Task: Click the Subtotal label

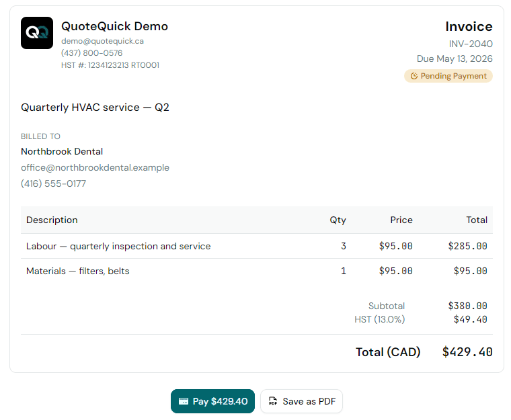Action: pos(387,306)
